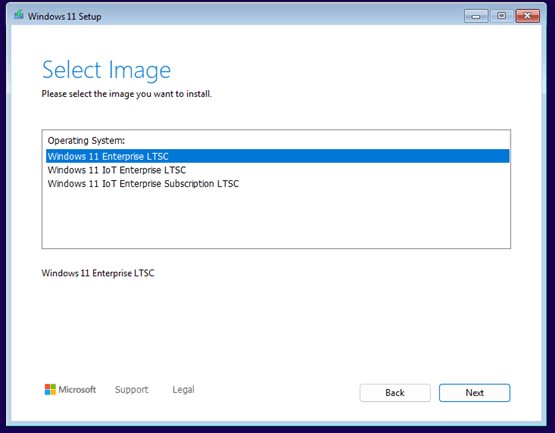This screenshot has height=433, width=555.
Task: Close the Windows 11 Setup window
Action: point(527,16)
